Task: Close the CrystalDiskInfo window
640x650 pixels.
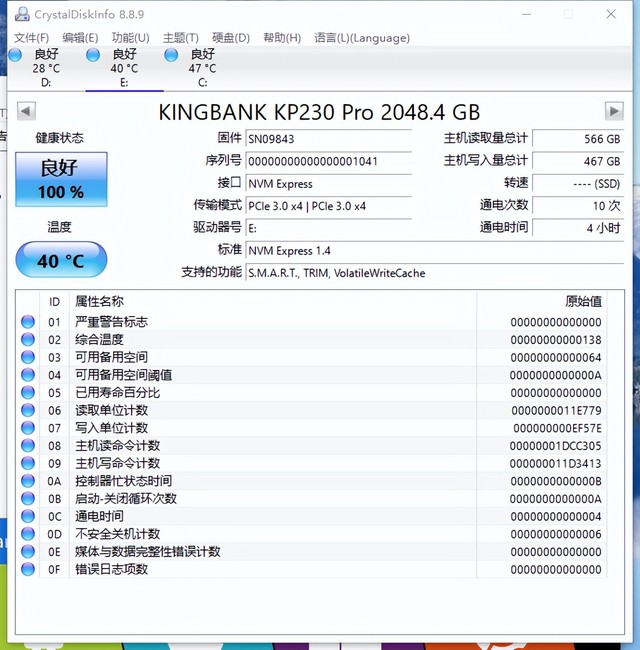Action: point(611,14)
